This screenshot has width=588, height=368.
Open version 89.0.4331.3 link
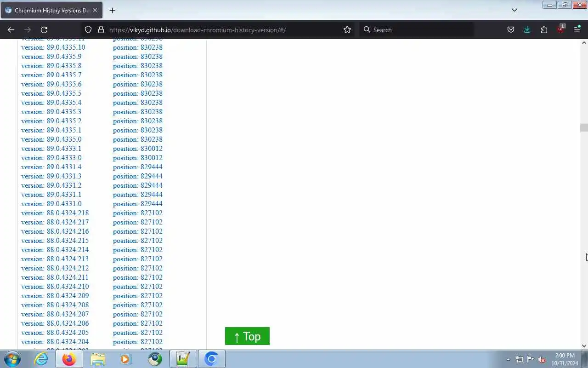[51, 176]
